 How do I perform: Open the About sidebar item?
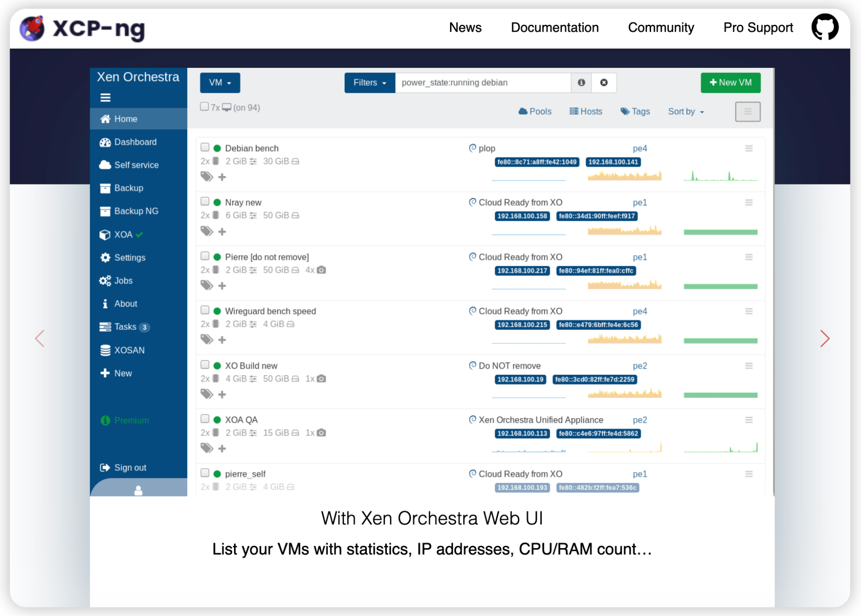tap(138, 303)
